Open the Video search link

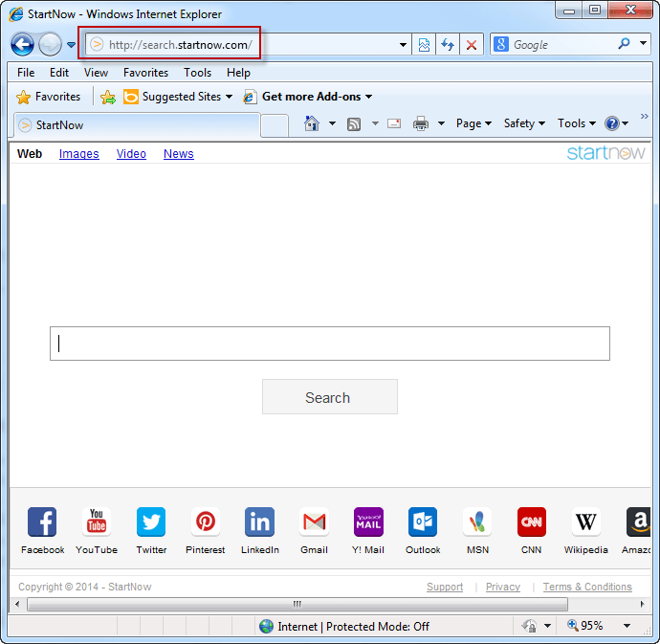(131, 154)
